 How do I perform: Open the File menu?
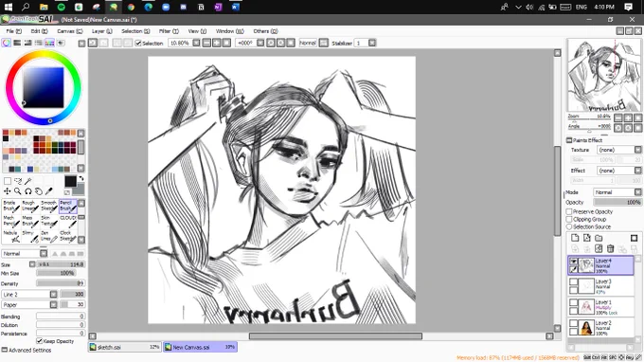(x=13, y=31)
